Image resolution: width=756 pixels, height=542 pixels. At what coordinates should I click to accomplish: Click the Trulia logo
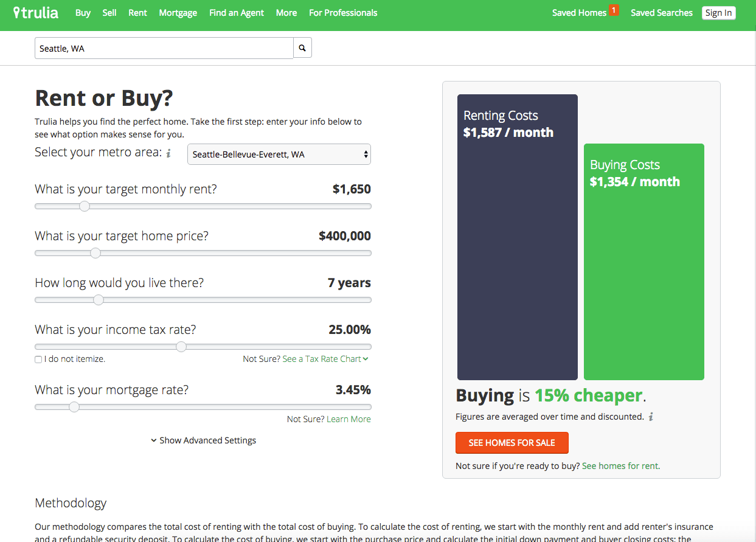(x=36, y=12)
